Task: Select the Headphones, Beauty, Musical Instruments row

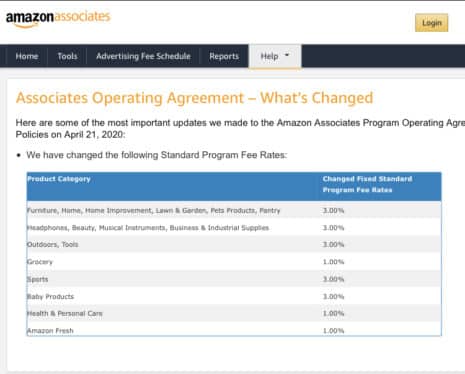Action: (234, 228)
